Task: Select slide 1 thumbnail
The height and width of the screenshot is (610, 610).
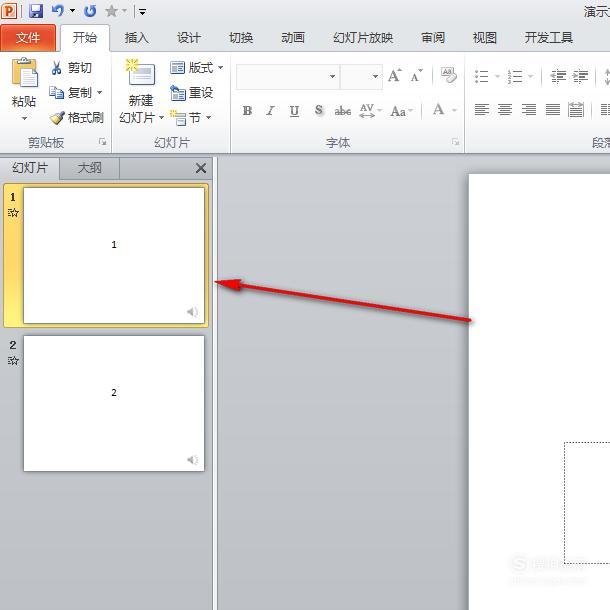Action: [114, 255]
